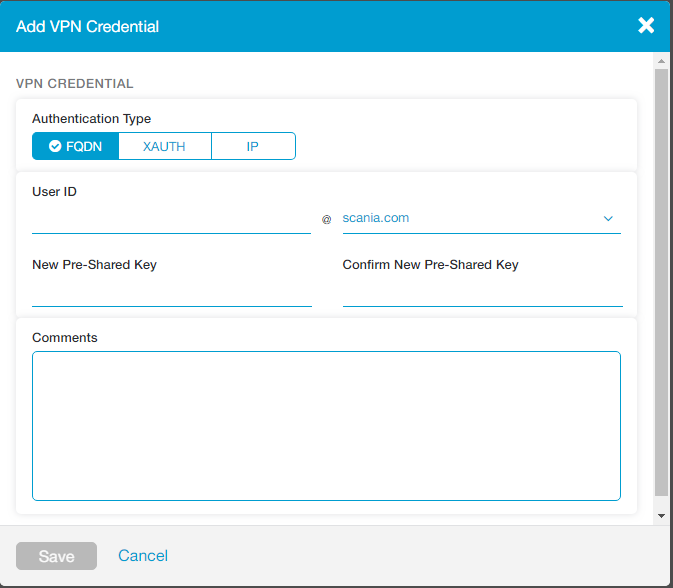The image size is (673, 588).
Task: Click the Authentication Type label
Action: [91, 119]
